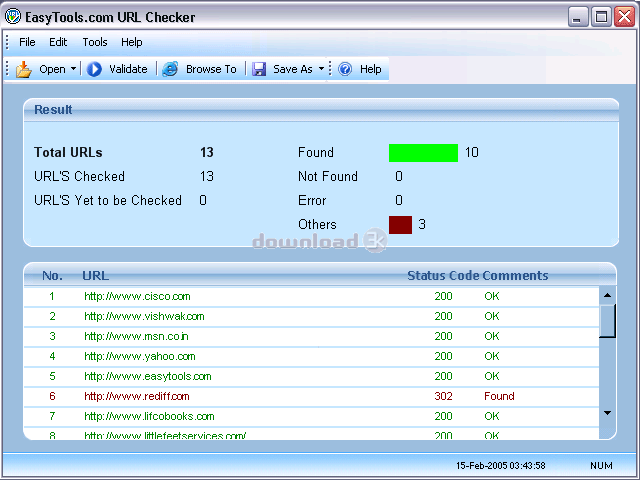The height and width of the screenshot is (480, 640).
Task: Click the URL column header
Action: [x=96, y=276]
